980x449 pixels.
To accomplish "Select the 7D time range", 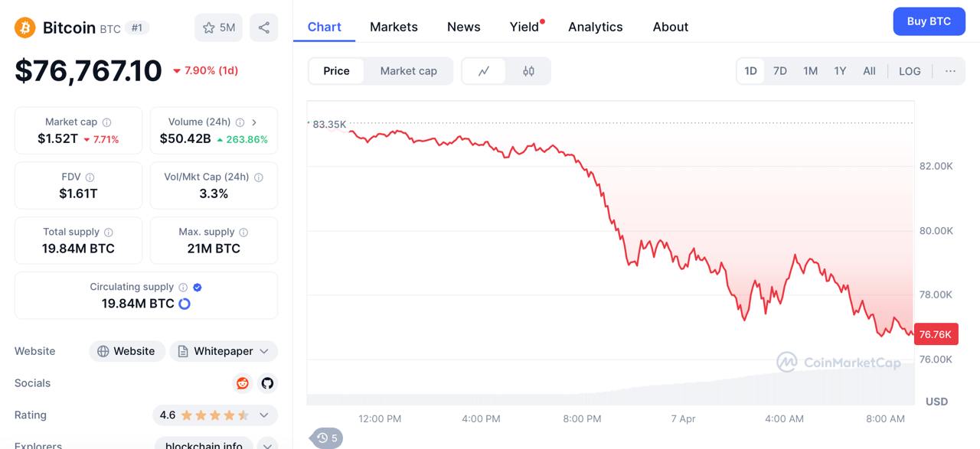I will [x=779, y=71].
